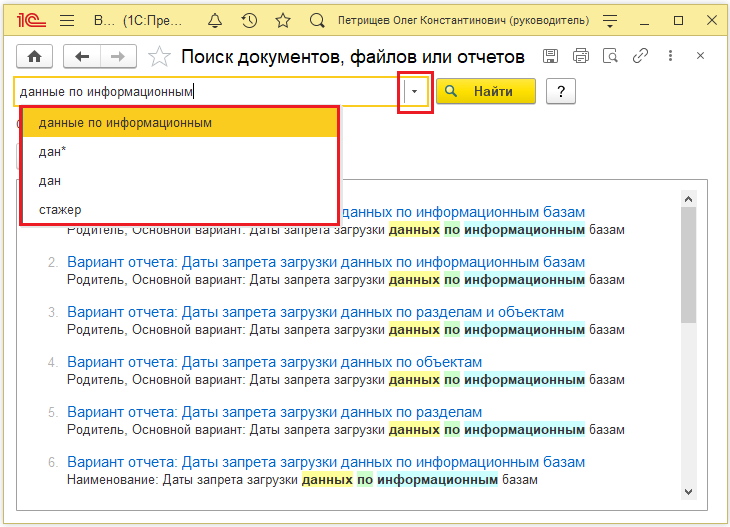The width and height of the screenshot is (730, 527).
Task: Click the Найти search button
Action: click(486, 91)
